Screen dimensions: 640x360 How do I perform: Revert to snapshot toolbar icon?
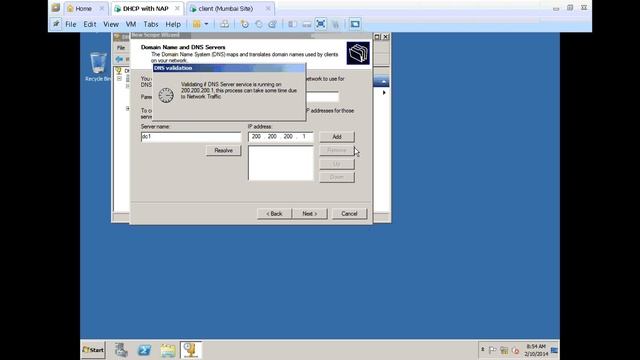[x=258, y=24]
